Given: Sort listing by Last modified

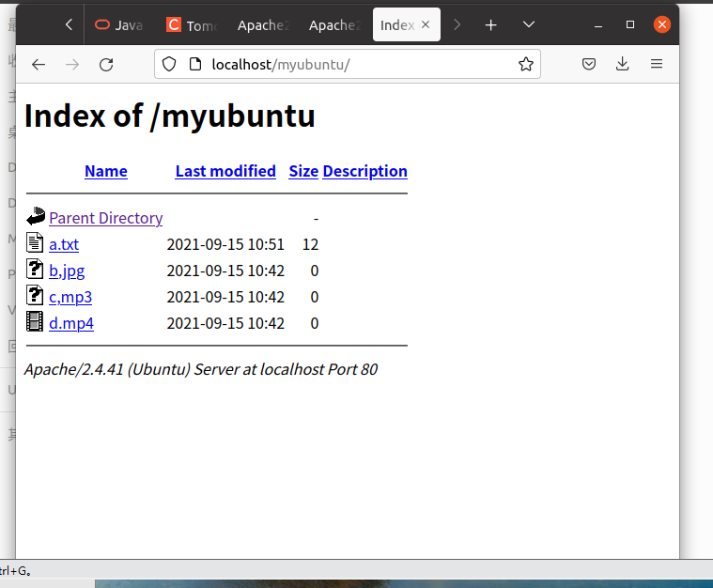Looking at the screenshot, I should (x=225, y=172).
